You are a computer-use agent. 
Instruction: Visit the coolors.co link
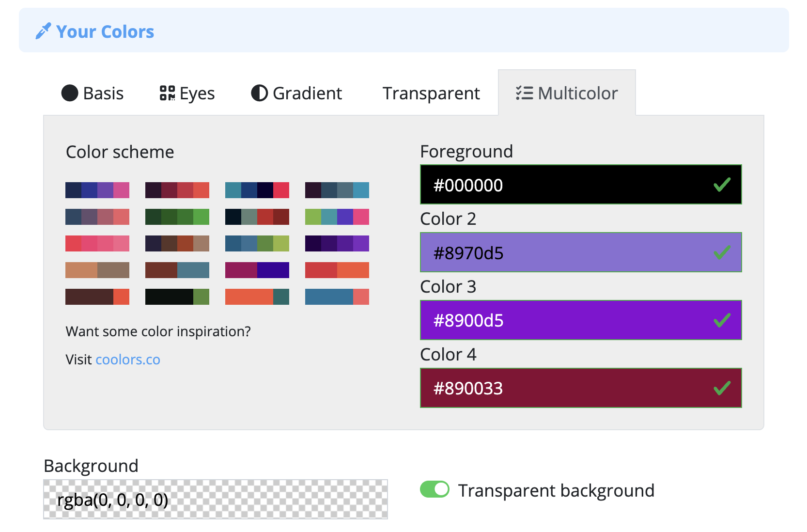(x=128, y=360)
